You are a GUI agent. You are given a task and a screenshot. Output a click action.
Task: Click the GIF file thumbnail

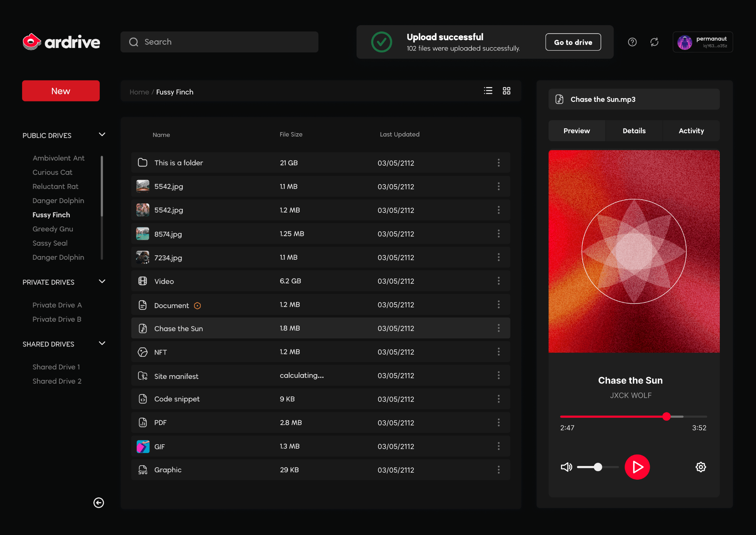tap(143, 446)
